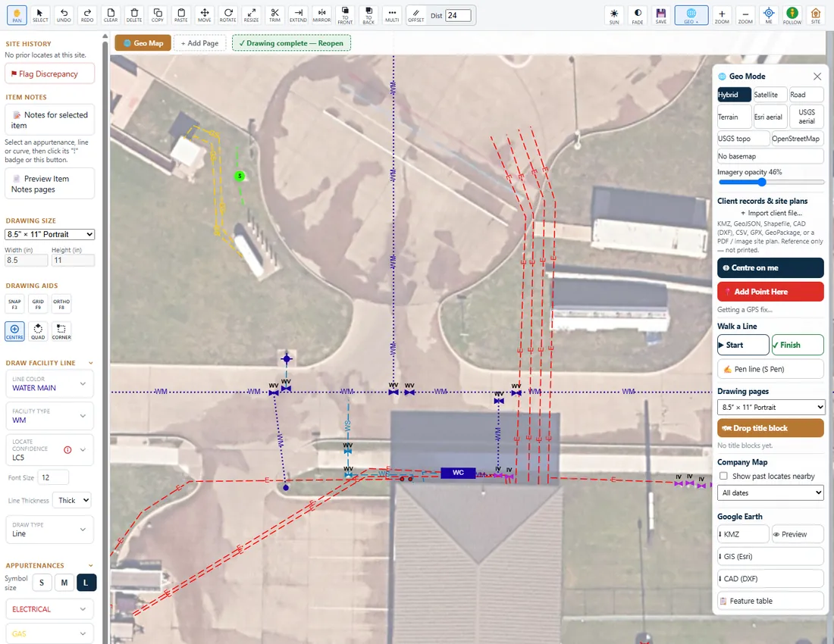Adjust the Imagery opacity slider
Viewport: 834px width, 644px height.
pyautogui.click(x=771, y=183)
